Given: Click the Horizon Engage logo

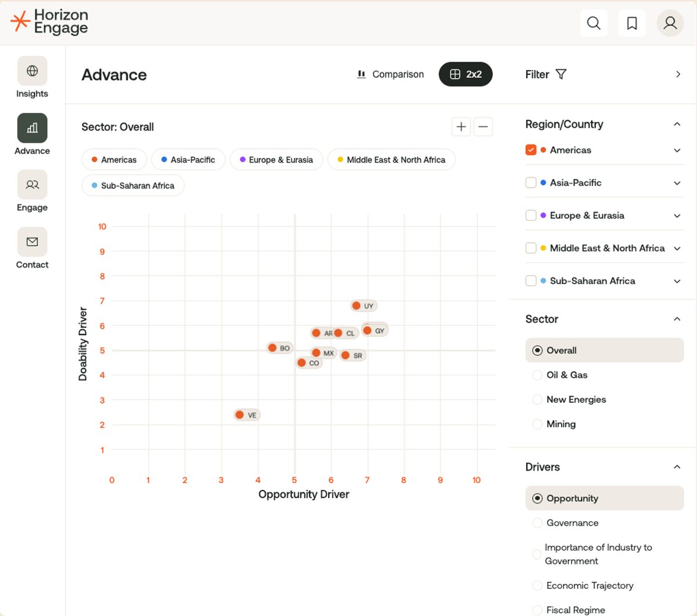Looking at the screenshot, I should (x=49, y=22).
